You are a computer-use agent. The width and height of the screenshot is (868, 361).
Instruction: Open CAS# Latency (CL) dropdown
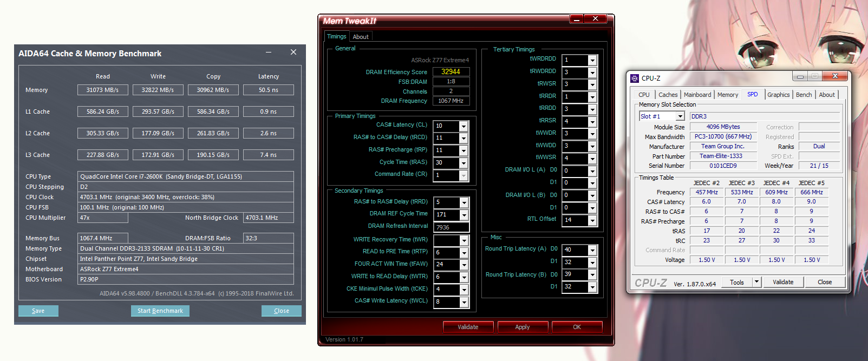point(464,126)
